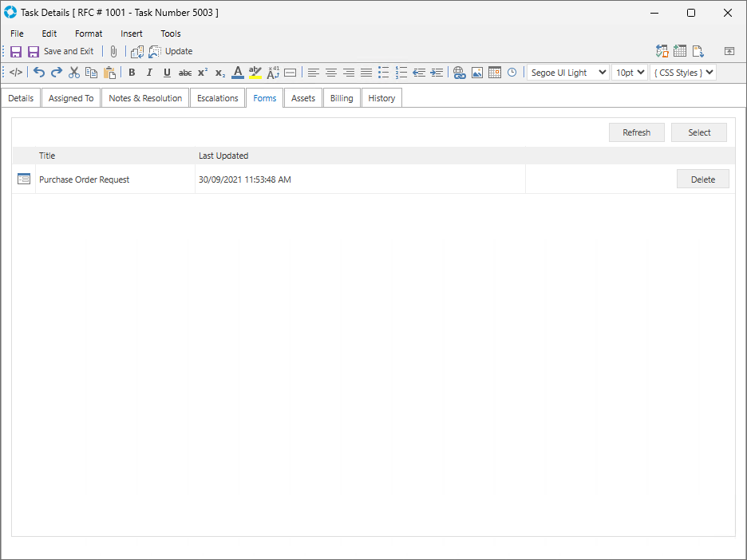Open the 10pt font size dropdown
Viewport: 747px width, 560px height.
point(629,73)
